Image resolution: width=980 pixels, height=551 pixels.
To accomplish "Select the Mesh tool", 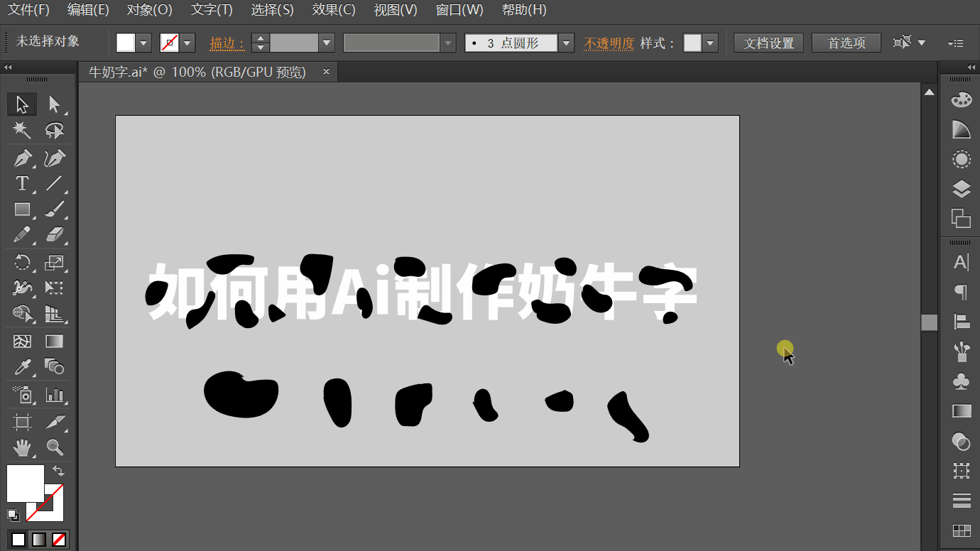I will (x=22, y=342).
